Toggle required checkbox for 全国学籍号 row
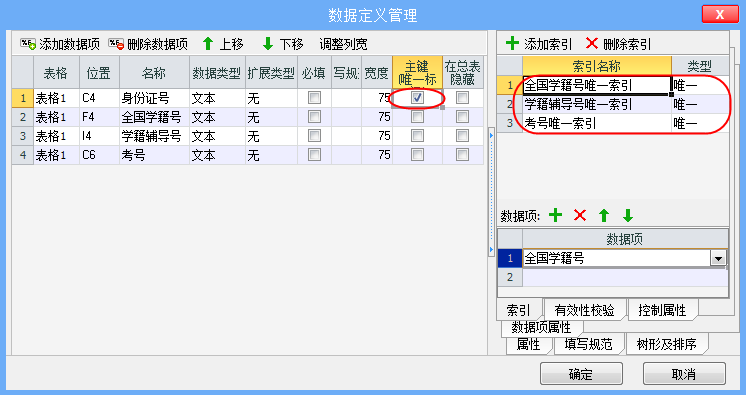The image size is (746, 395). 314,117
